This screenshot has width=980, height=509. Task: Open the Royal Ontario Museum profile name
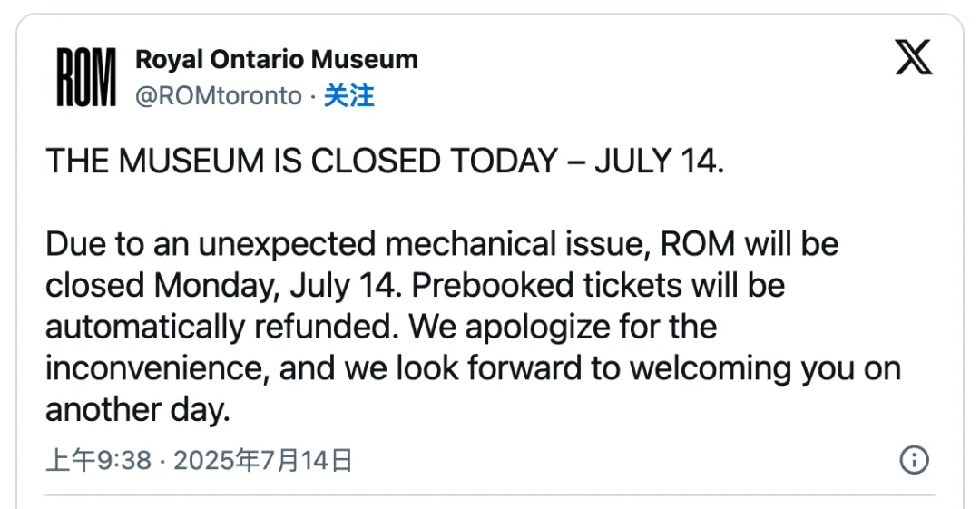coord(277,60)
